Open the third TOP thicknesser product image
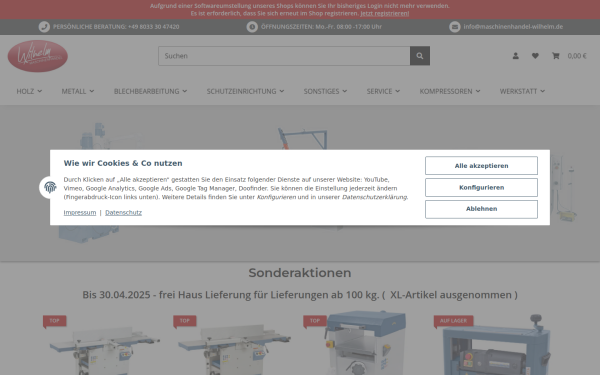The height and width of the screenshot is (375, 600). (x=364, y=342)
